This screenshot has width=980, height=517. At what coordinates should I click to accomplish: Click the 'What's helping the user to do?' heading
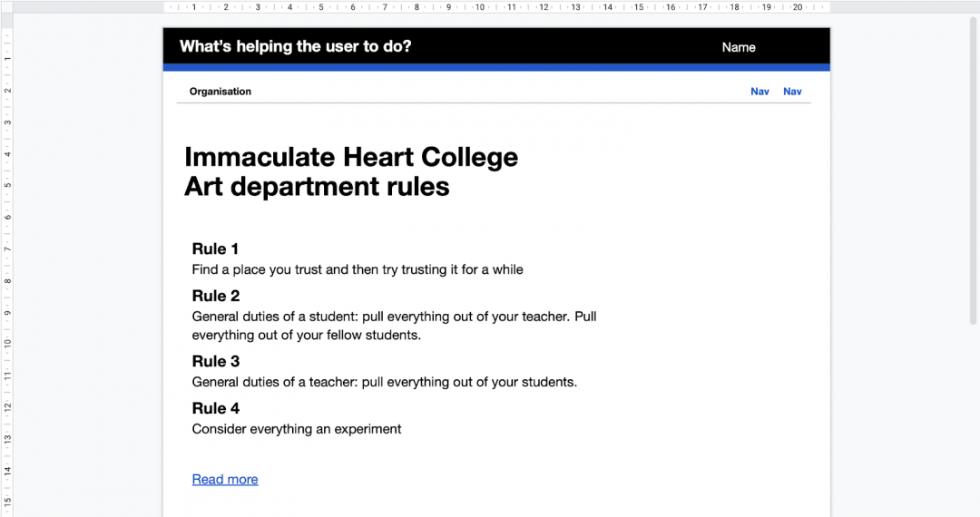click(x=295, y=46)
